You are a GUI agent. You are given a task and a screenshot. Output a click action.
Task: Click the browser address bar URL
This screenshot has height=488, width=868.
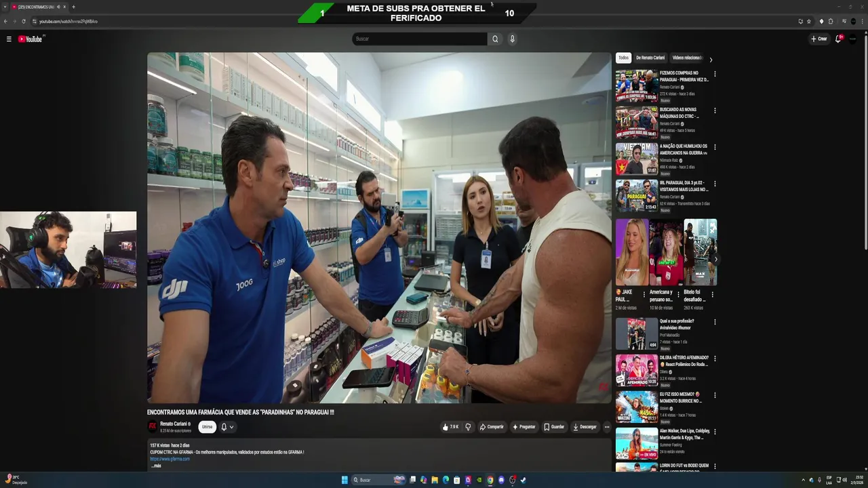(68, 21)
